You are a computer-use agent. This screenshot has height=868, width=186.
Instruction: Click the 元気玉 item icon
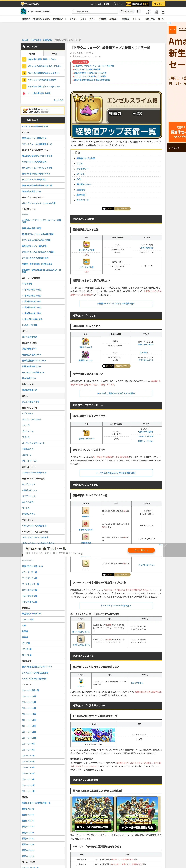[86, 563]
